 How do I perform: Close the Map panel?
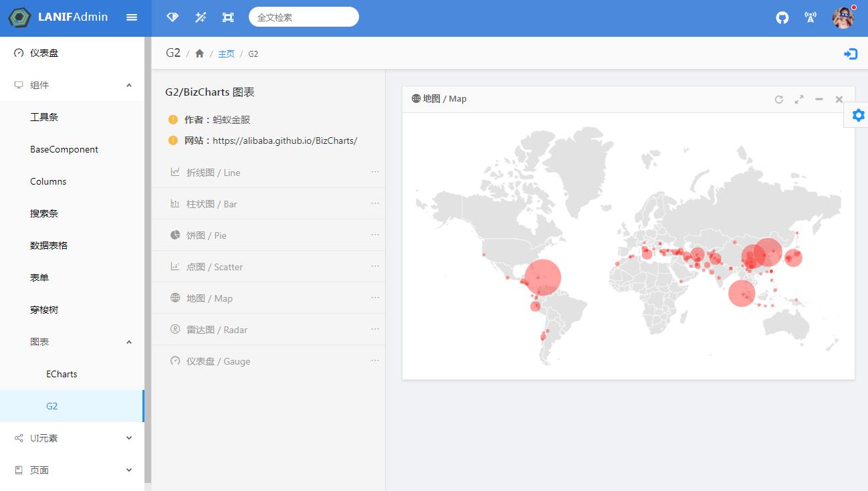point(839,99)
